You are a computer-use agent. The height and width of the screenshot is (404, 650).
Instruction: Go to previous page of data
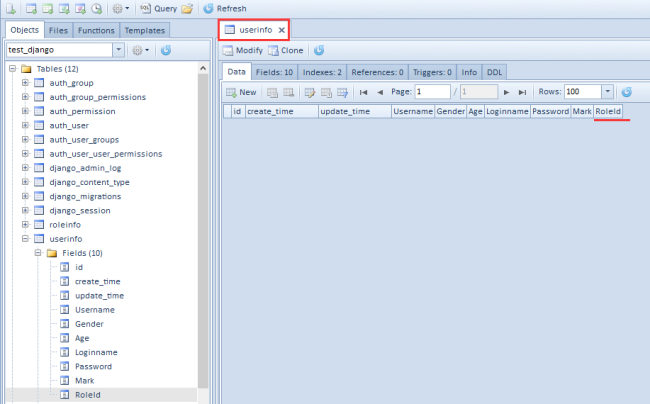(x=380, y=92)
